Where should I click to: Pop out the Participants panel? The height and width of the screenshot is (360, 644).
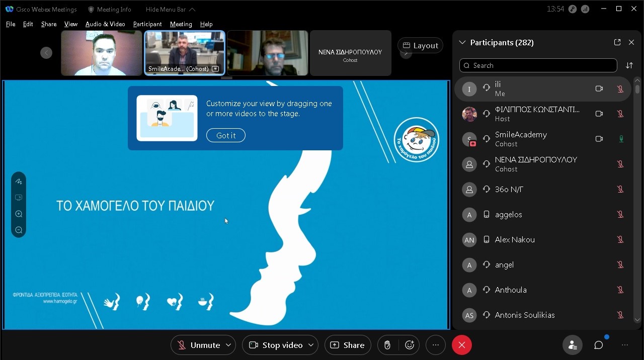point(617,43)
